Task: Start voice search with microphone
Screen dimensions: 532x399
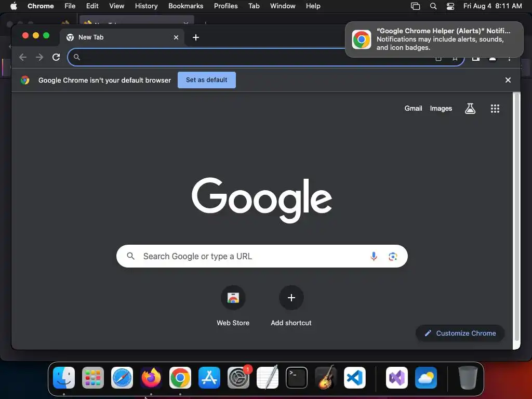Action: pyautogui.click(x=374, y=256)
